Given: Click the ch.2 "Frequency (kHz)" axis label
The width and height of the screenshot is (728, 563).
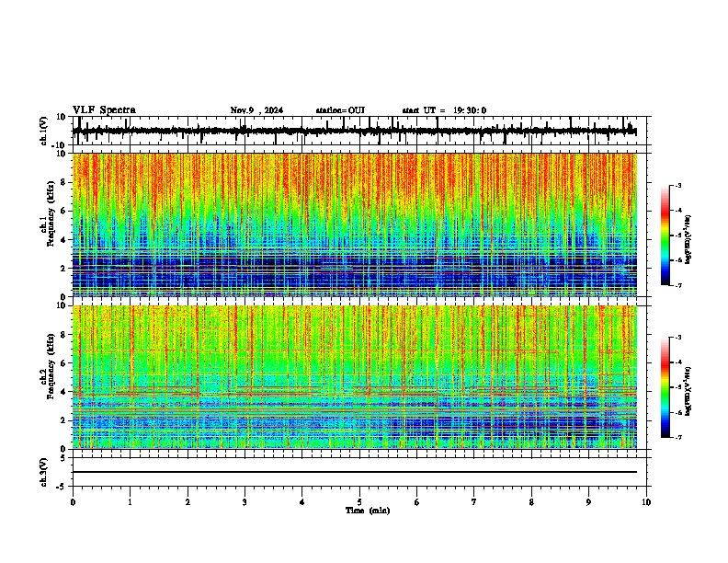Looking at the screenshot, I should [51, 366].
